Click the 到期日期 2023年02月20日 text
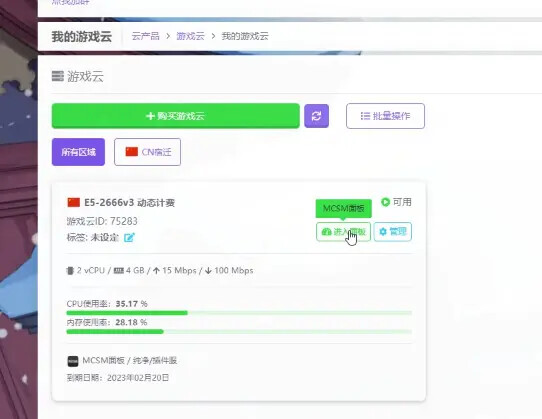 click(x=118, y=378)
